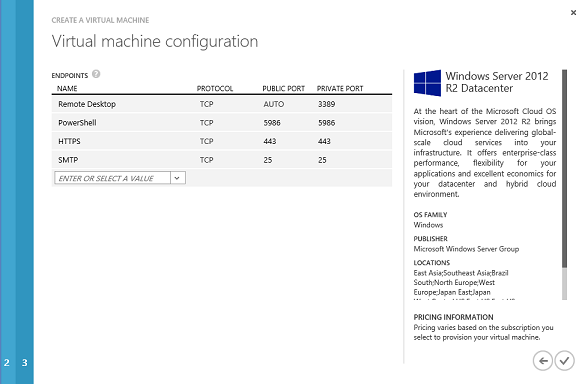Go back with the left arrow button

click(542, 361)
